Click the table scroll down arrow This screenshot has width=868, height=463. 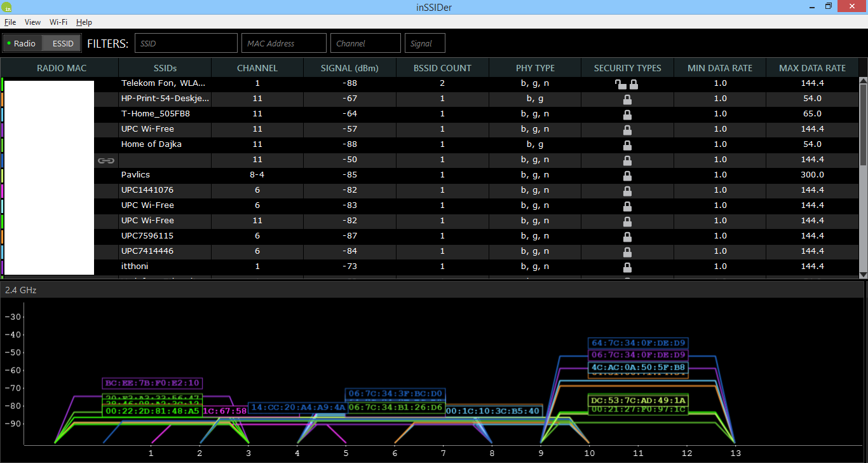(863, 274)
